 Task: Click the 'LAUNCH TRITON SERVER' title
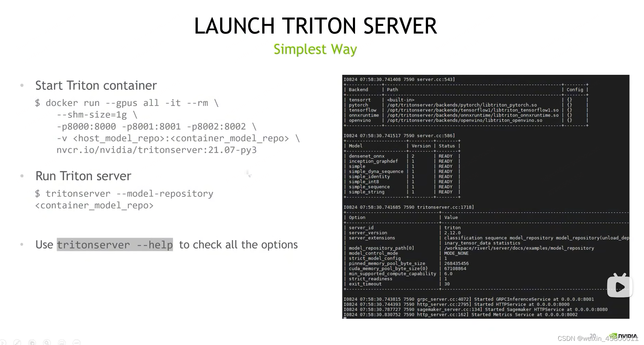coord(315,26)
